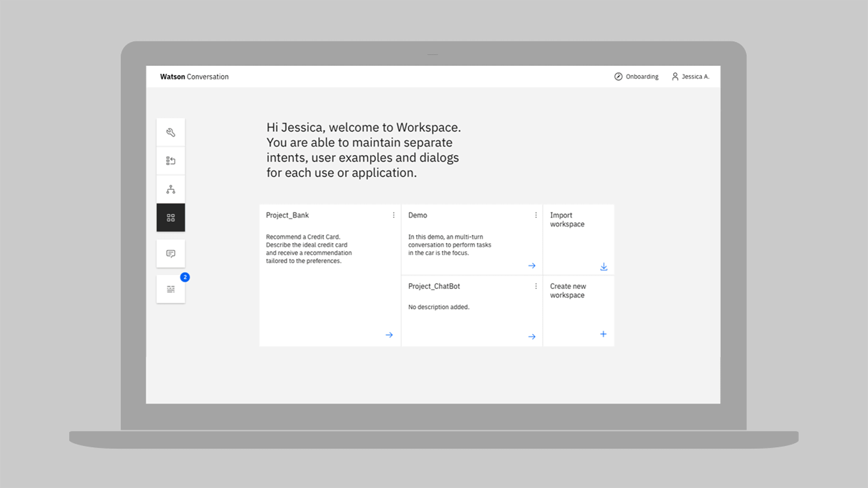
Task: Click the Onboarding compass icon
Action: tap(618, 76)
